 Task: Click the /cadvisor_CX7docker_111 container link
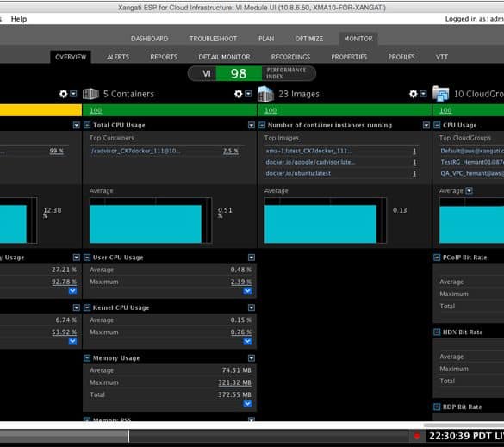[135, 151]
